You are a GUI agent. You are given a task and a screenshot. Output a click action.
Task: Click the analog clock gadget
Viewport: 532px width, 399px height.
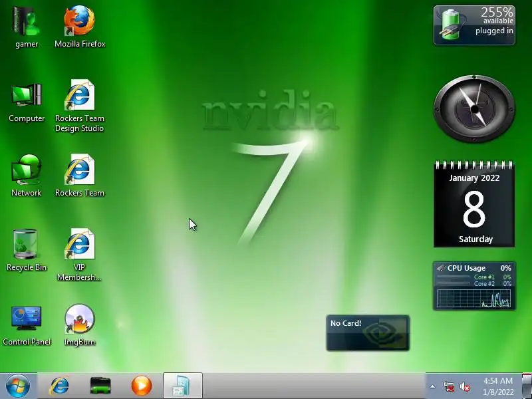[x=474, y=109]
